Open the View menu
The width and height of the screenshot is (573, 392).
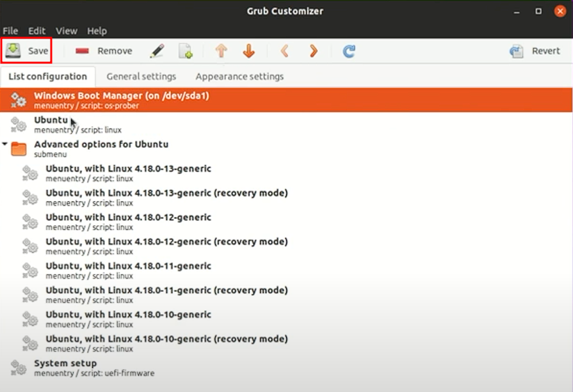click(67, 31)
